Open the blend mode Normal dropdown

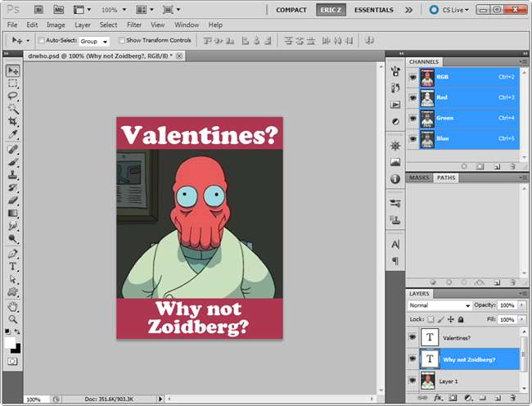pos(440,305)
